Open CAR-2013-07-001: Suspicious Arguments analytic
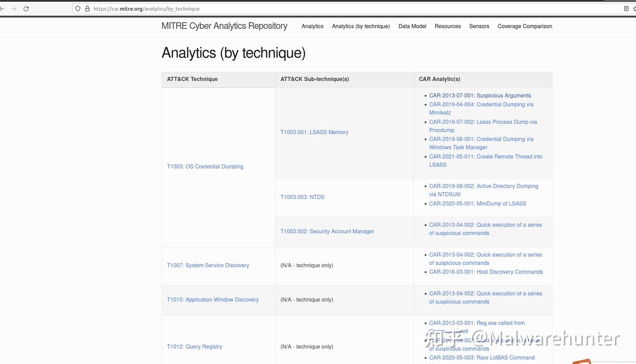Image resolution: width=636 pixels, height=364 pixels. (x=480, y=95)
